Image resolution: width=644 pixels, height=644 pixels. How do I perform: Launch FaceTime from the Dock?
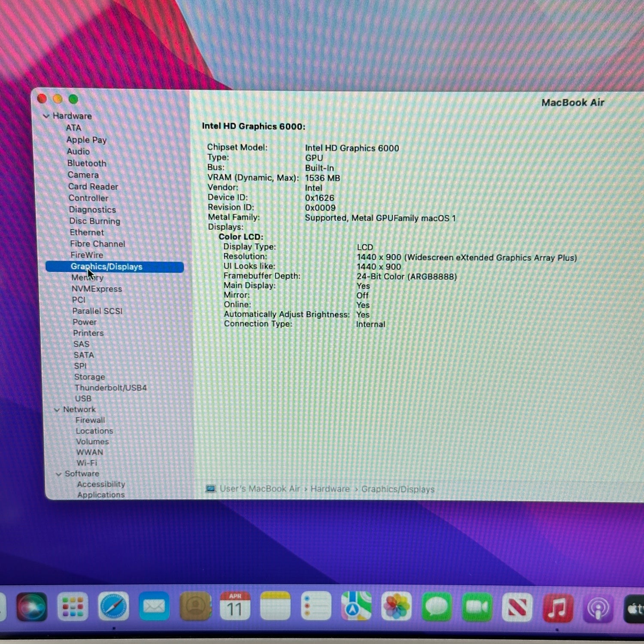click(x=477, y=607)
